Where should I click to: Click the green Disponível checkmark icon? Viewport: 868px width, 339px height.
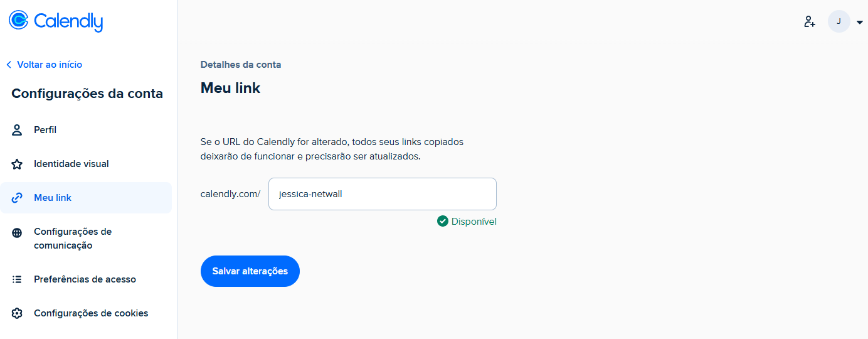tap(443, 221)
